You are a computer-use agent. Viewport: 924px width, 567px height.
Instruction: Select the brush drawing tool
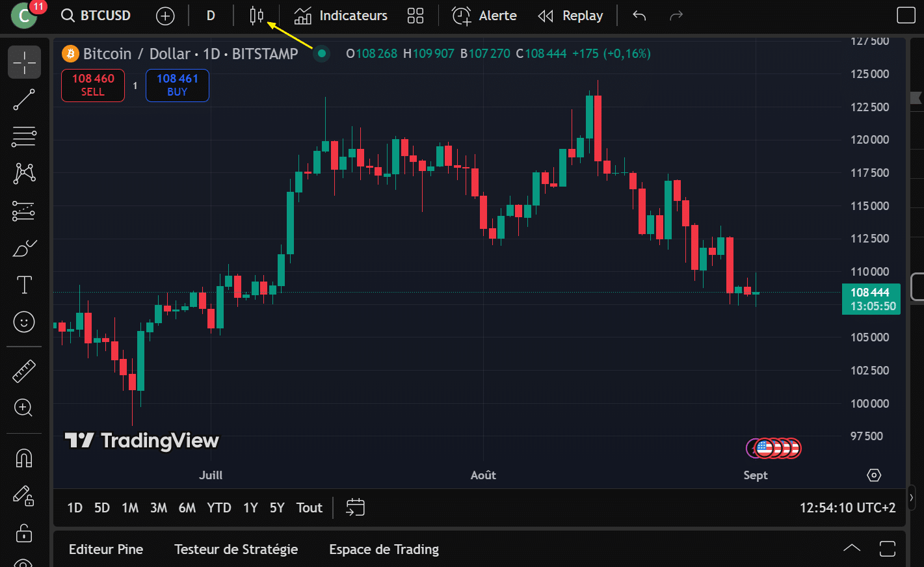point(24,248)
